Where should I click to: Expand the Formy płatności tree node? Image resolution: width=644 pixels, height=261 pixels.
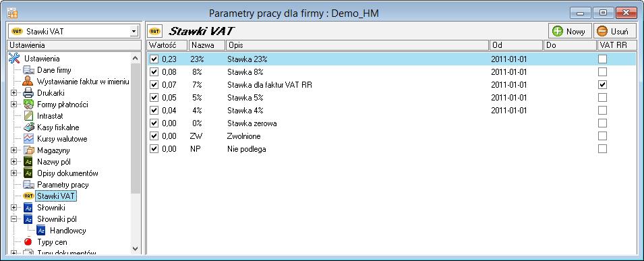pyautogui.click(x=14, y=105)
